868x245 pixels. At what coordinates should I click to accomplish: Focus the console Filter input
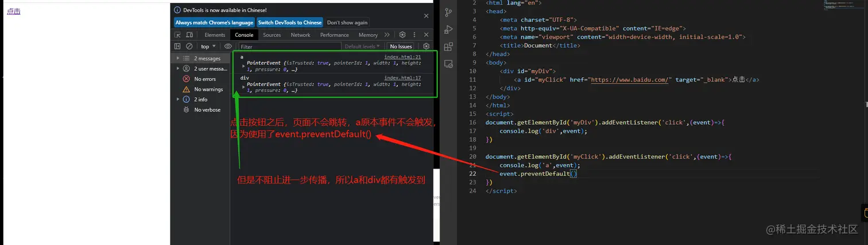pos(289,47)
